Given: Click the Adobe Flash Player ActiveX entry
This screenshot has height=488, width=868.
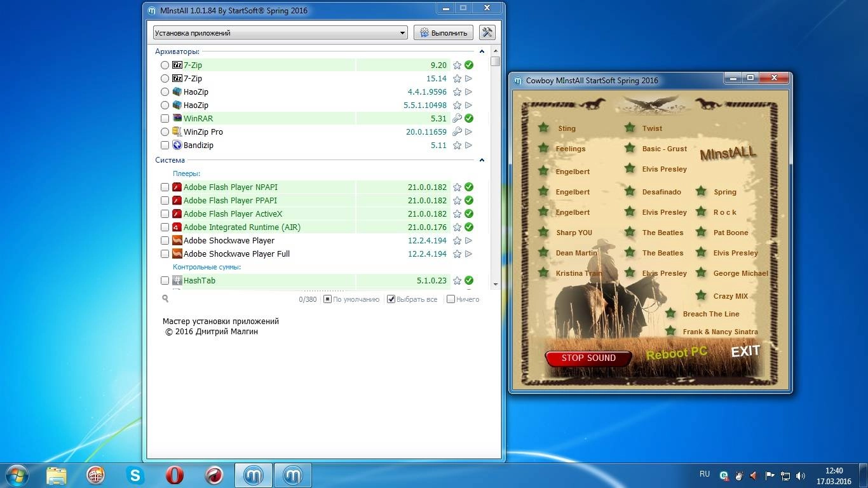Looking at the screenshot, I should [x=233, y=213].
